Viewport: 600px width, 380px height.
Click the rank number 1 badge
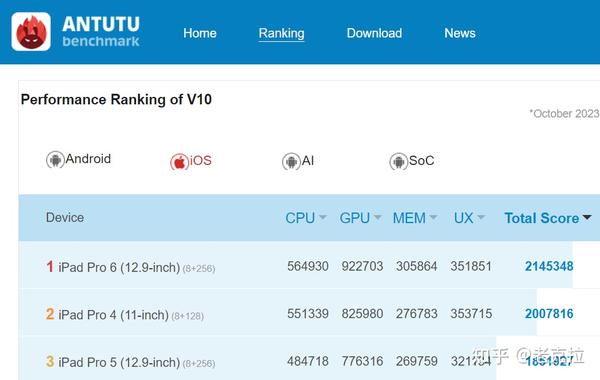pos(50,266)
